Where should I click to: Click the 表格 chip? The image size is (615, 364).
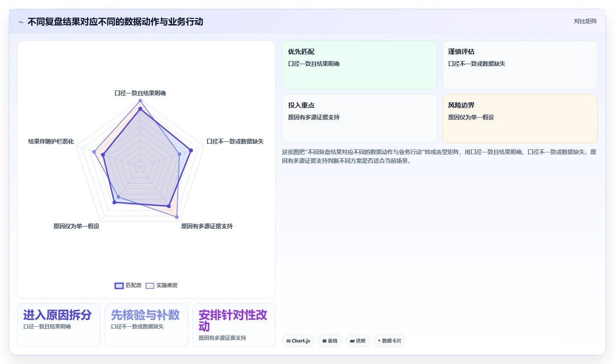click(x=330, y=341)
